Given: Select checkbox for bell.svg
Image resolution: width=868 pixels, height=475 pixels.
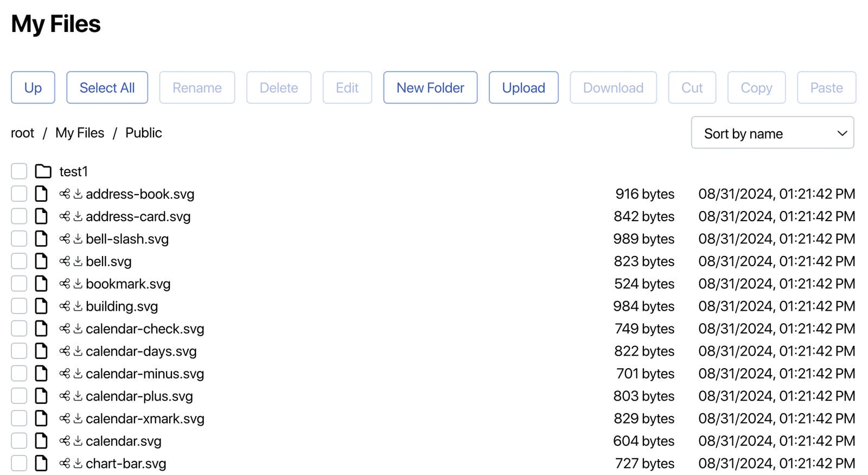Looking at the screenshot, I should [19, 261].
